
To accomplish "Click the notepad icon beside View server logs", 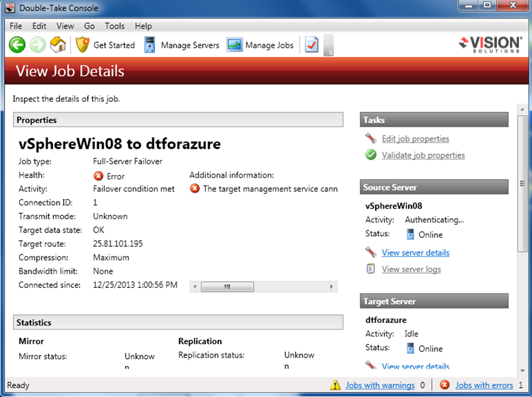I will (370, 268).
